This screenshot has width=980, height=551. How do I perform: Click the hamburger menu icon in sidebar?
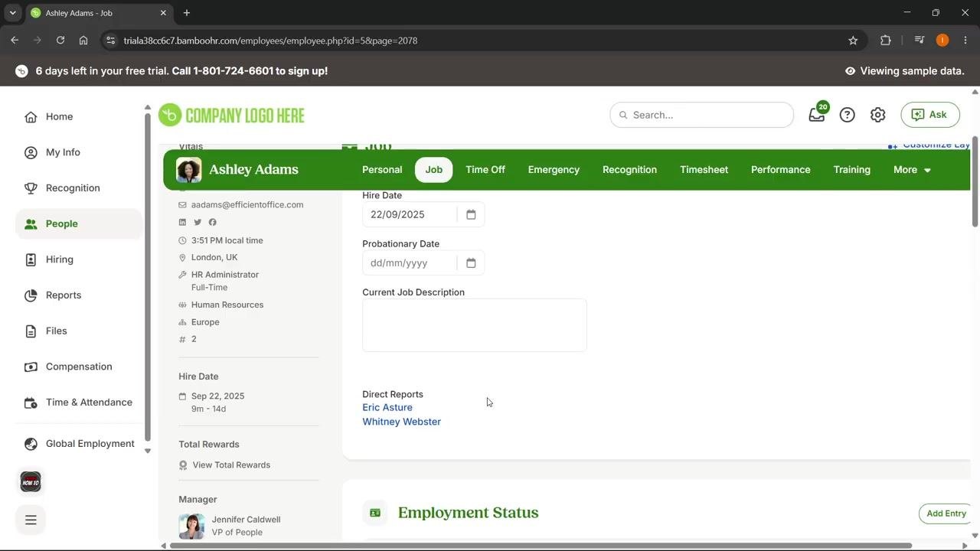pos(31,520)
